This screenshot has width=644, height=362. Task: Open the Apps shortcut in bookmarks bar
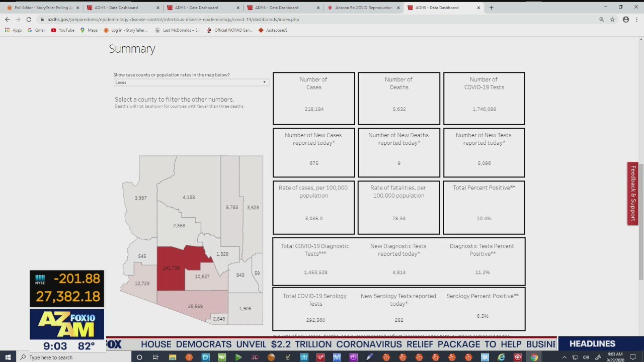[13, 30]
